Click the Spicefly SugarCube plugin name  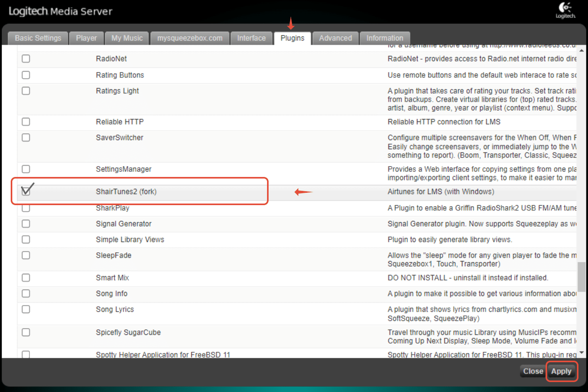point(128,332)
